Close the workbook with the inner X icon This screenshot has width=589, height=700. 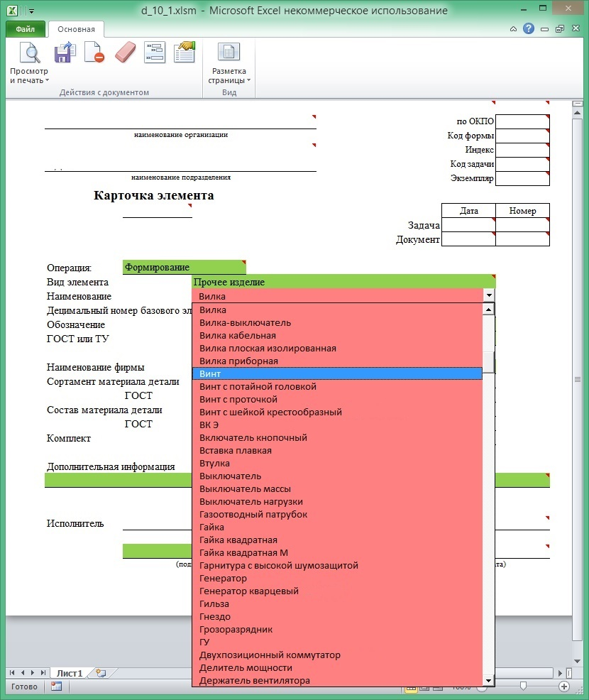pos(576,28)
